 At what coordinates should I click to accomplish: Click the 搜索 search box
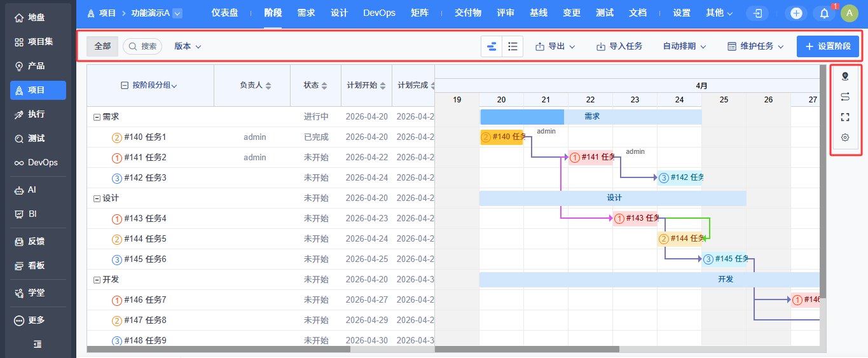[142, 46]
